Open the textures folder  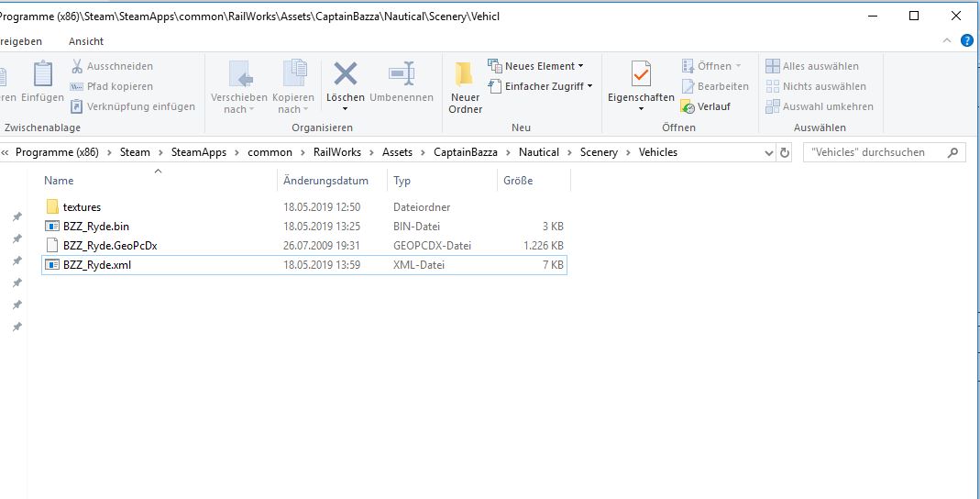pyautogui.click(x=82, y=207)
